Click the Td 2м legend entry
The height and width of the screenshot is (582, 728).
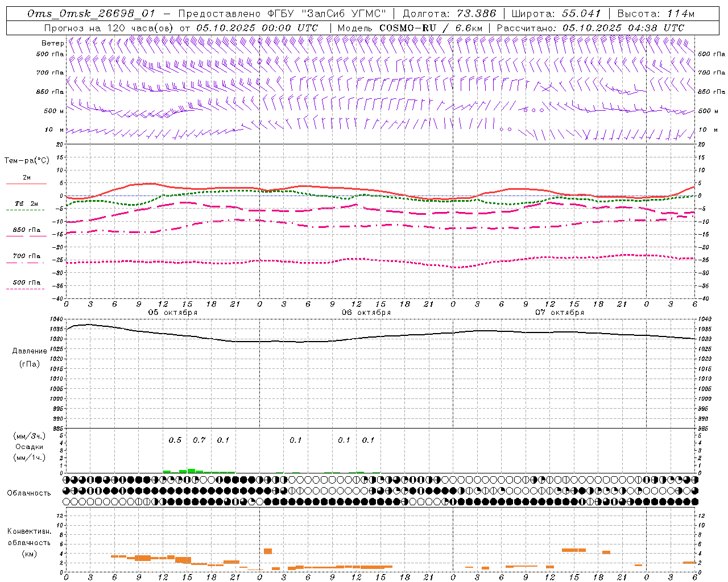point(26,203)
